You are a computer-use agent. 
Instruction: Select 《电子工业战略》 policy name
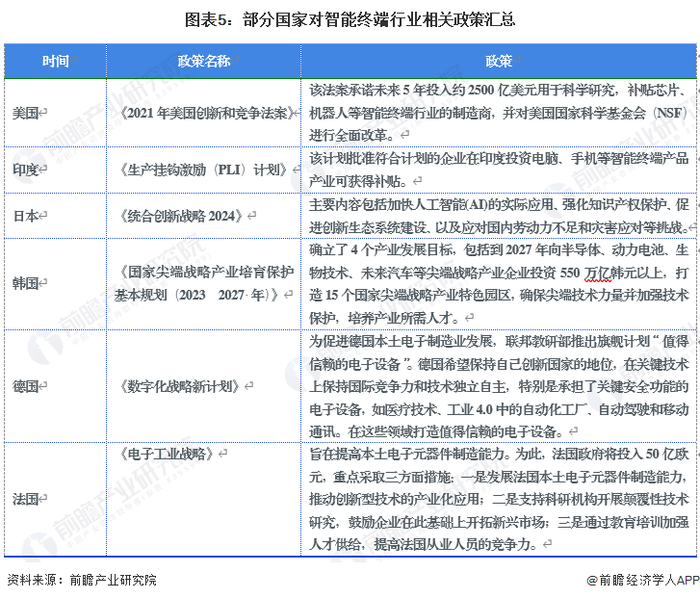(168, 454)
